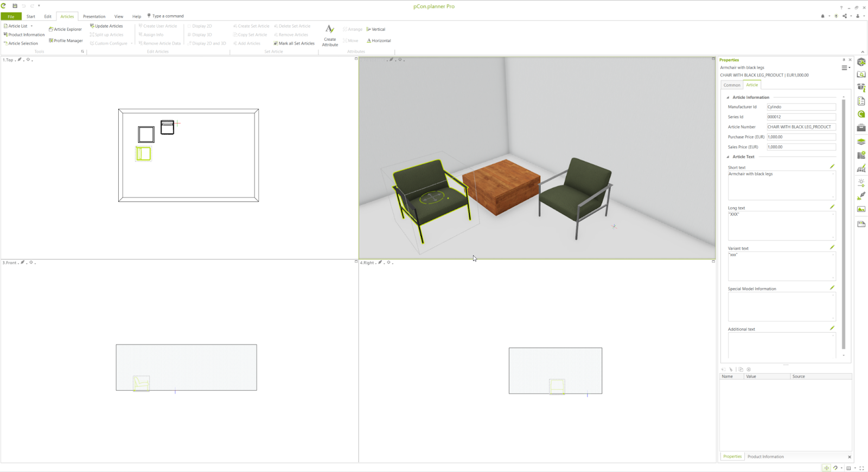Click the pen drawing tool icon in sidebar

pos(861,196)
